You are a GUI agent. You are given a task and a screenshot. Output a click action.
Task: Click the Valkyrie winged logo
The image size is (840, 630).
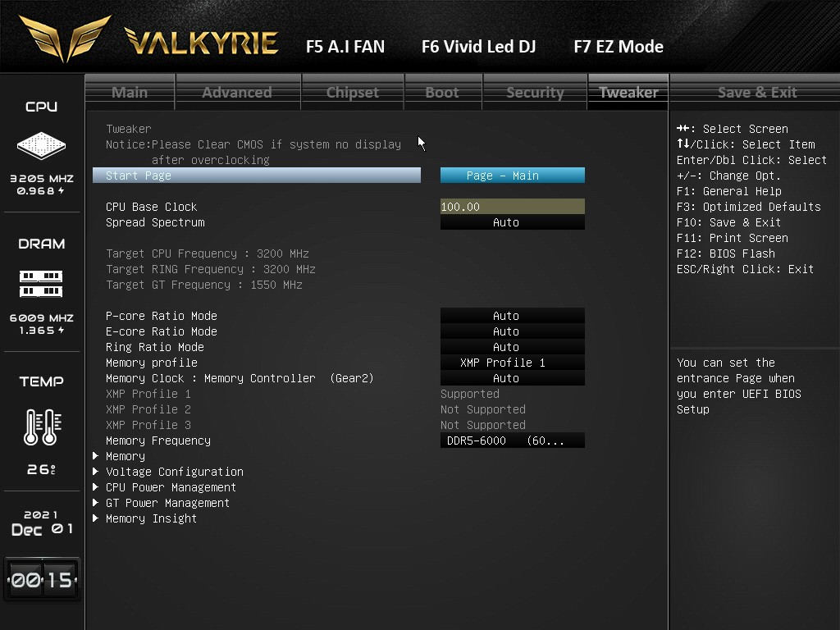pos(65,38)
